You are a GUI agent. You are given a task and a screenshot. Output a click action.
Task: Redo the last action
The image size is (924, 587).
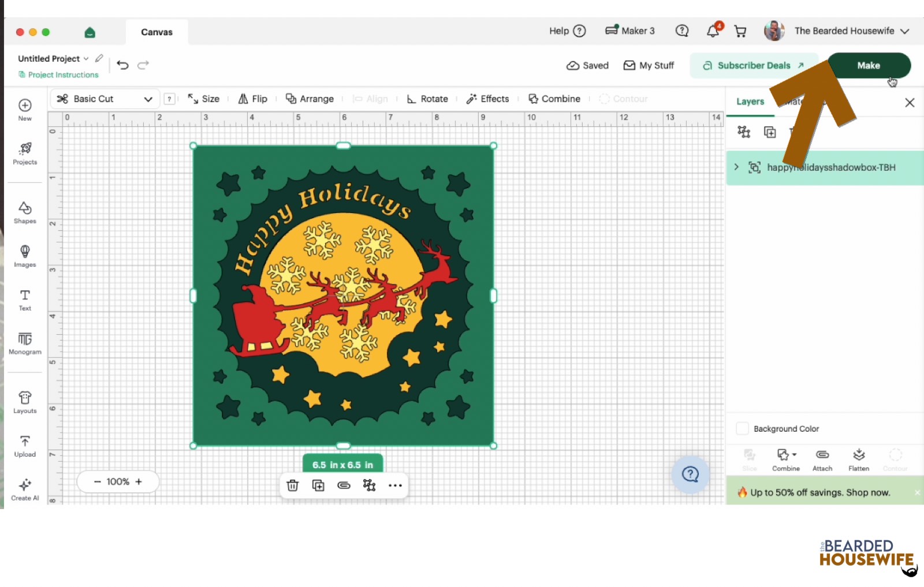coord(143,65)
